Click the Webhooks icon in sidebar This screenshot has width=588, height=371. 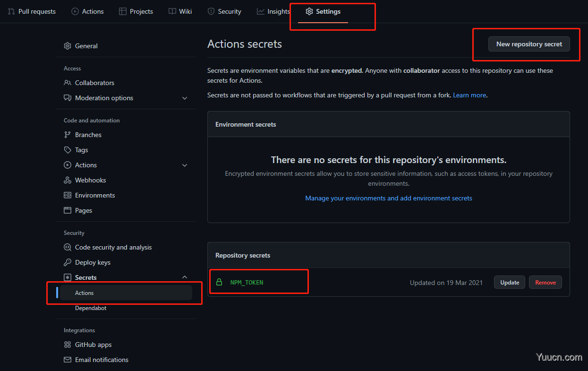[x=68, y=180]
